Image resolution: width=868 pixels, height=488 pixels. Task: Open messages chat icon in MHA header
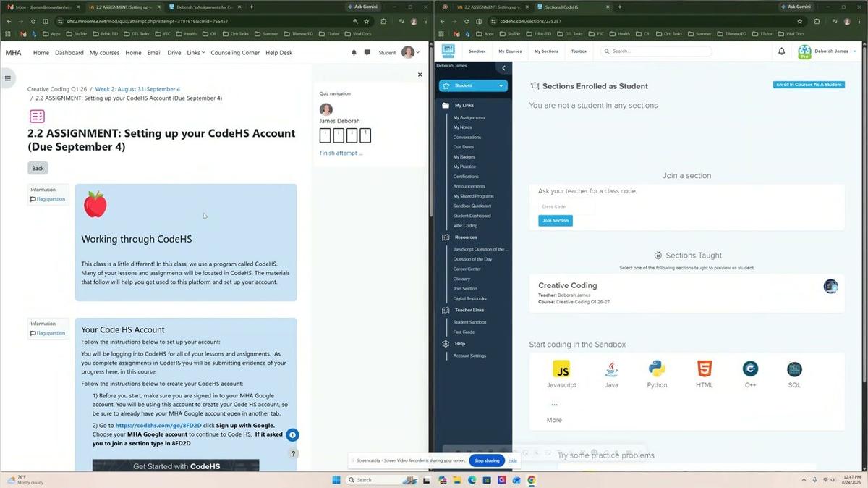(x=367, y=53)
